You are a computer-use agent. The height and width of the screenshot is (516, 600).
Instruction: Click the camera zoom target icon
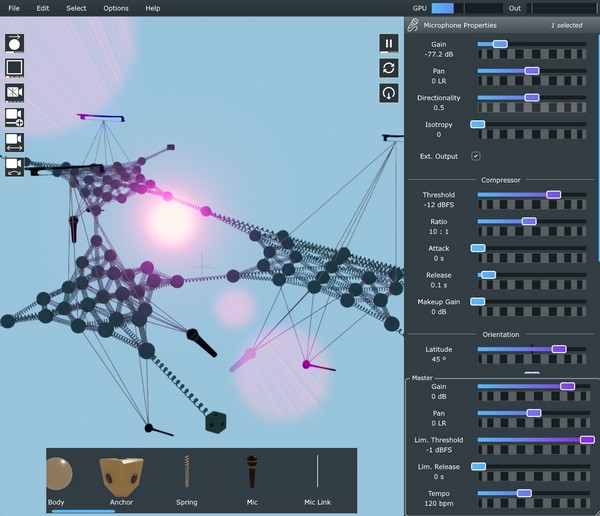click(x=14, y=117)
